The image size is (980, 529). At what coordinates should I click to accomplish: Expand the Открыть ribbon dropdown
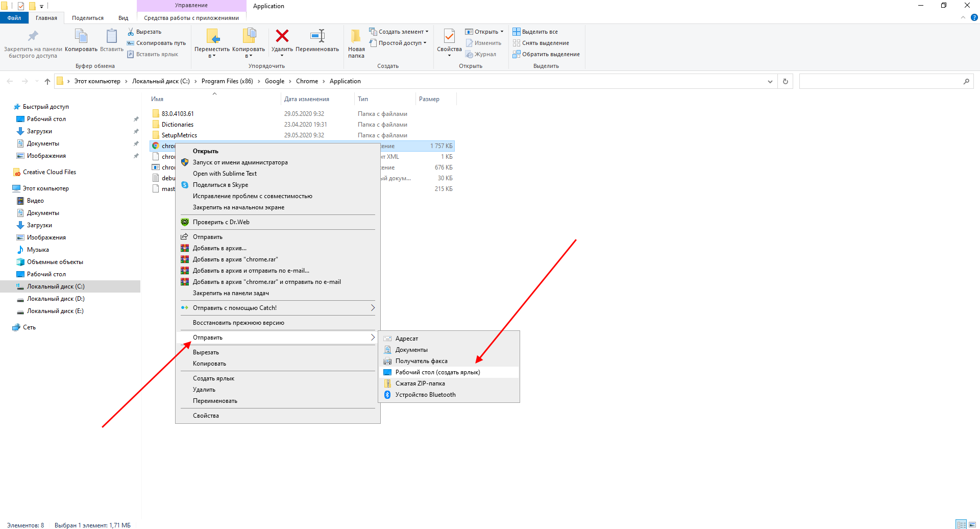pyautogui.click(x=502, y=32)
